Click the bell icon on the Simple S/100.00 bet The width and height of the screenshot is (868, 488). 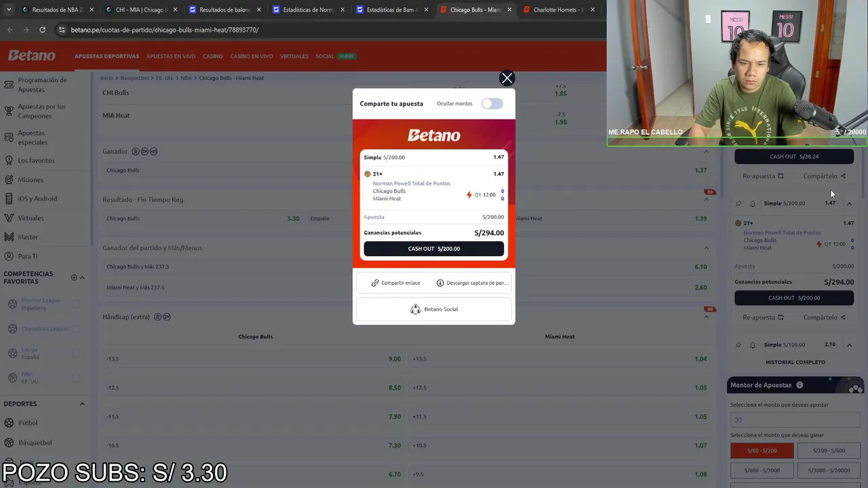tap(752, 345)
